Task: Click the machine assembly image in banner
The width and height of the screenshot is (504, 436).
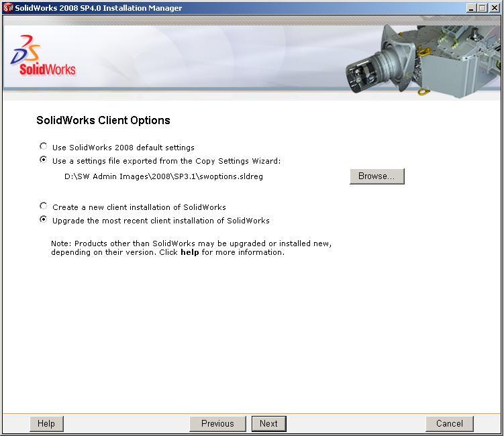Action: click(x=423, y=61)
